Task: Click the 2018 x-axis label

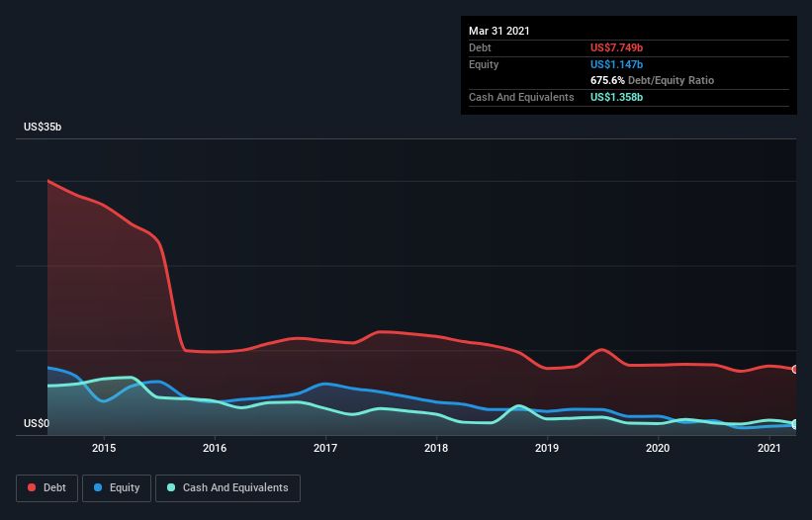Action: 436,448
